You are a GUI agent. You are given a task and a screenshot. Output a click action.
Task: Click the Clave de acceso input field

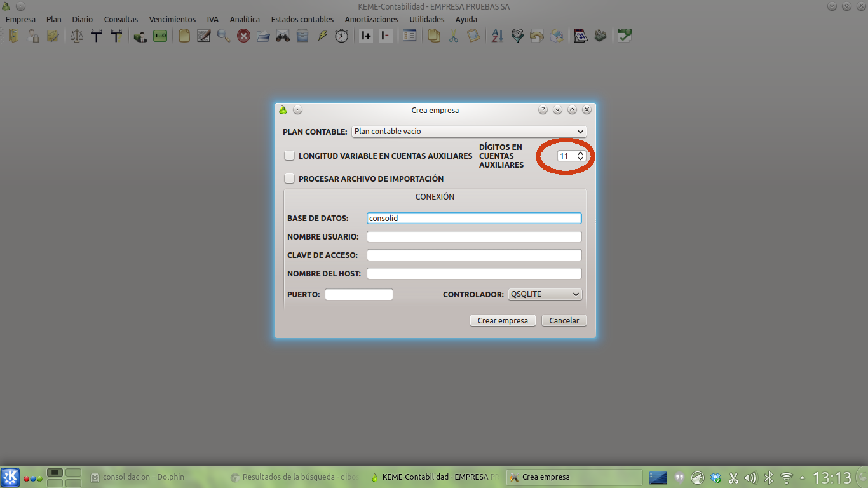(474, 255)
